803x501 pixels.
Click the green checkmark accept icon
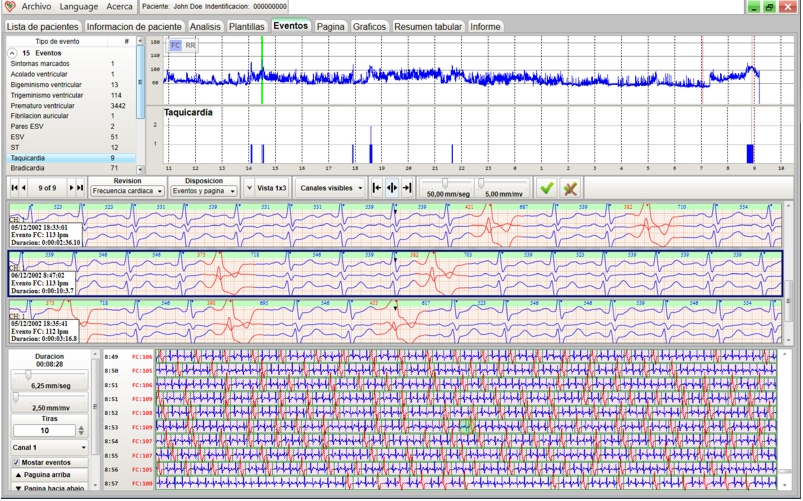546,187
